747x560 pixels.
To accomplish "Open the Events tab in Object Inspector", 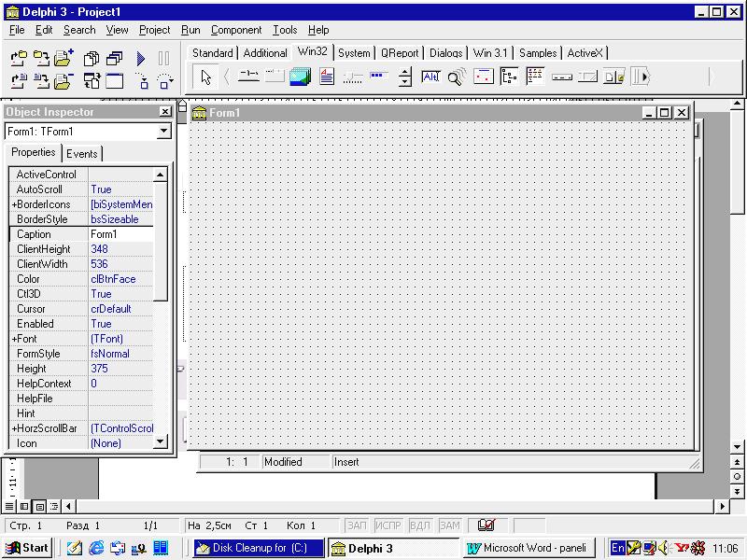I will (x=82, y=154).
